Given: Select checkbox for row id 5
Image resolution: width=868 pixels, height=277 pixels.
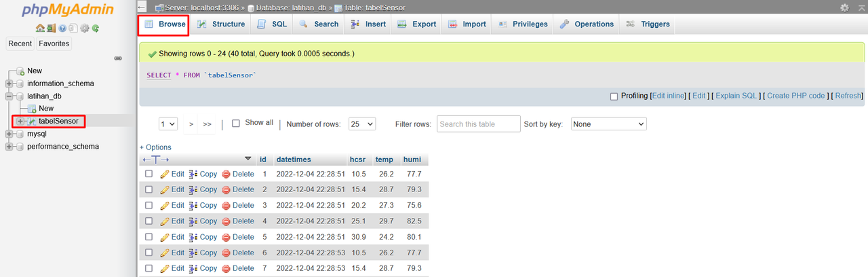Looking at the screenshot, I should 149,237.
